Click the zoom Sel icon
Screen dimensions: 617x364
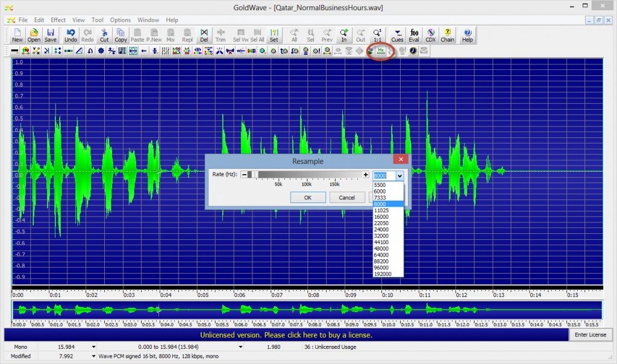[310, 35]
